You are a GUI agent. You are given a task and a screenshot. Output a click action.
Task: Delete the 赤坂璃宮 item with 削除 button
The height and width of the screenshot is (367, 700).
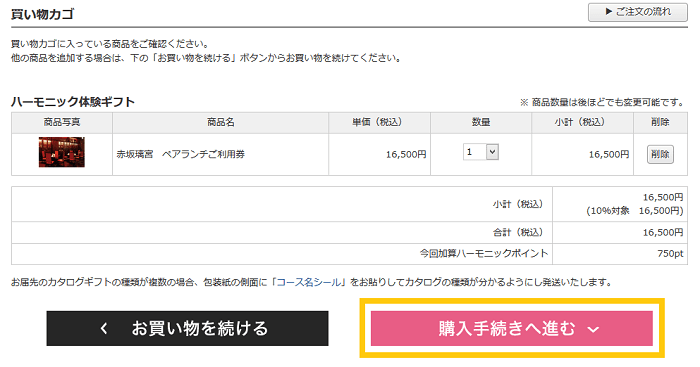(x=660, y=154)
